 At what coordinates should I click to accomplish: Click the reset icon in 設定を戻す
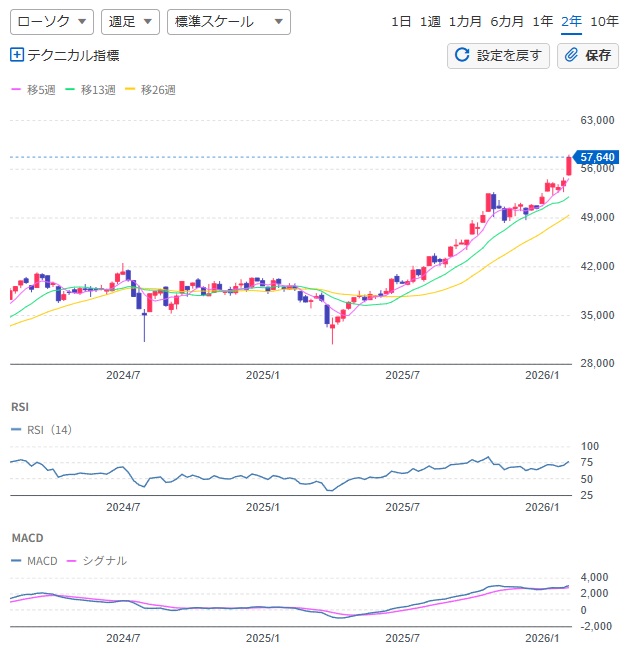click(x=462, y=55)
